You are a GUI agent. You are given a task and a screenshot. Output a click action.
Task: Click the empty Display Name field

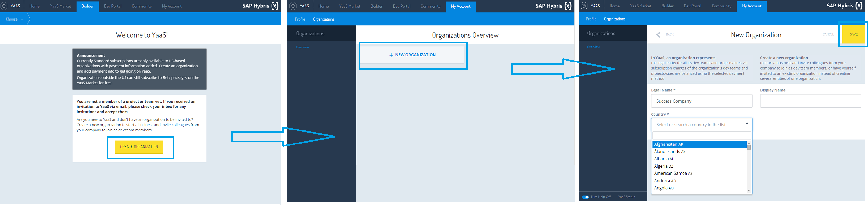[x=811, y=101]
